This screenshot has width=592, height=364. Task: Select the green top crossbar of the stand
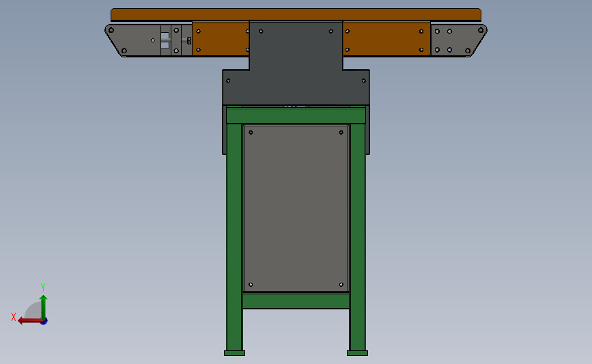point(296,116)
